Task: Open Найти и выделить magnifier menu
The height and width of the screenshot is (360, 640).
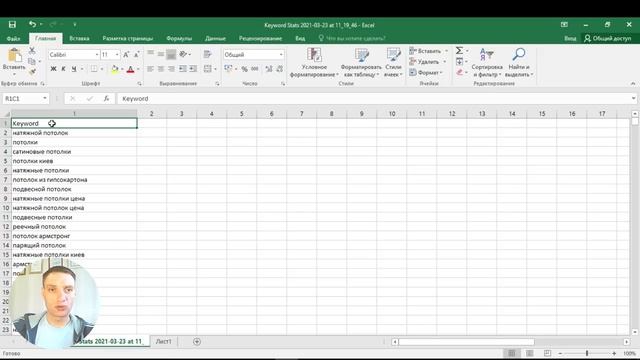Action: click(x=519, y=62)
